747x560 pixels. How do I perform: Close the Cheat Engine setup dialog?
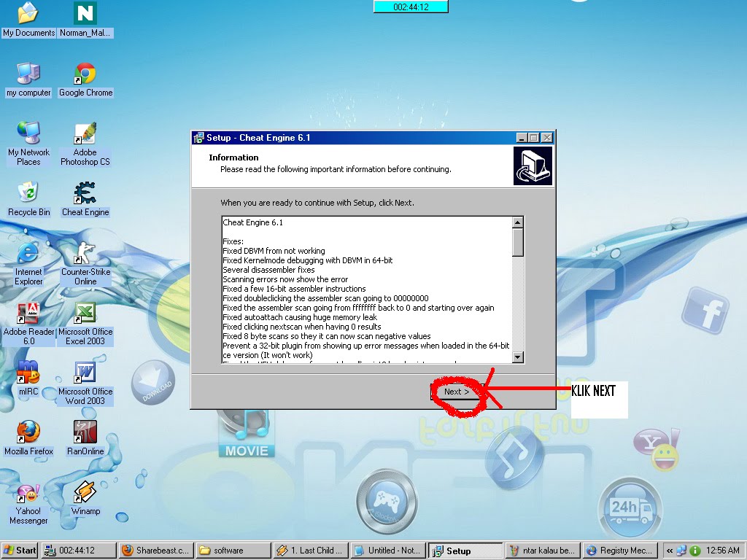pos(547,138)
